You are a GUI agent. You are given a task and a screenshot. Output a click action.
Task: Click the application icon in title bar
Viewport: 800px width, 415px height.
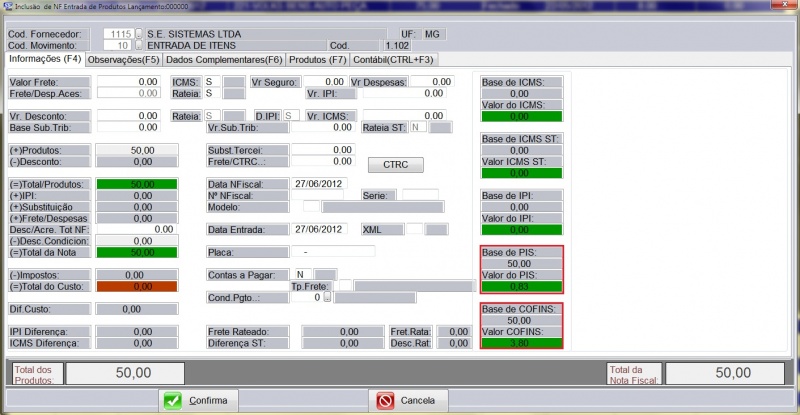(7, 5)
